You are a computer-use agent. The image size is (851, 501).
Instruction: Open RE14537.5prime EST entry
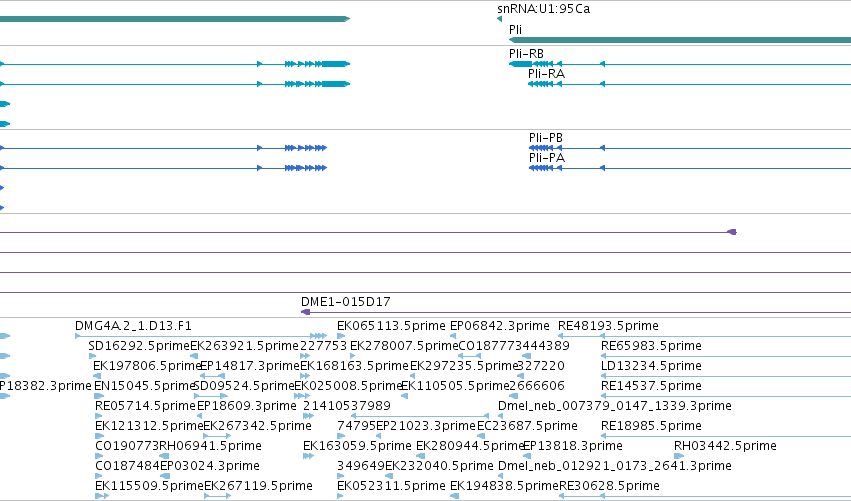pyautogui.click(x=651, y=386)
